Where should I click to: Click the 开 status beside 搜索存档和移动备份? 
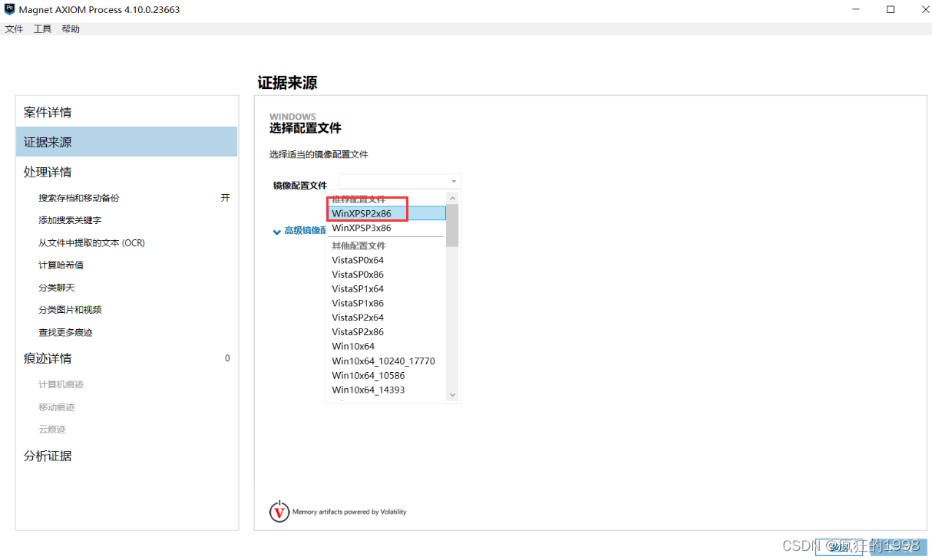coord(226,198)
